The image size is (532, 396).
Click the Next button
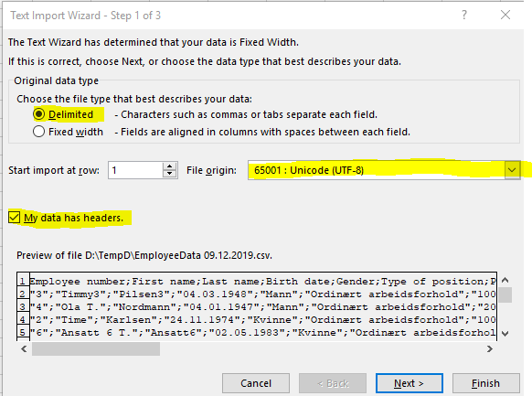(x=410, y=383)
